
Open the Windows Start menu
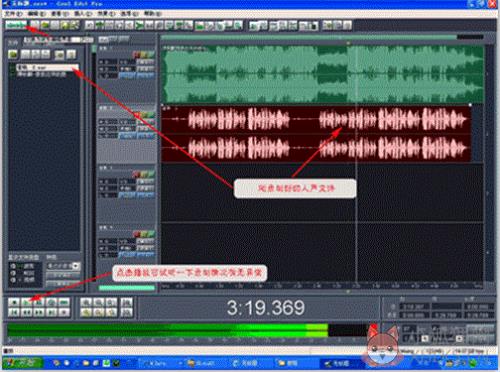pos(23,363)
